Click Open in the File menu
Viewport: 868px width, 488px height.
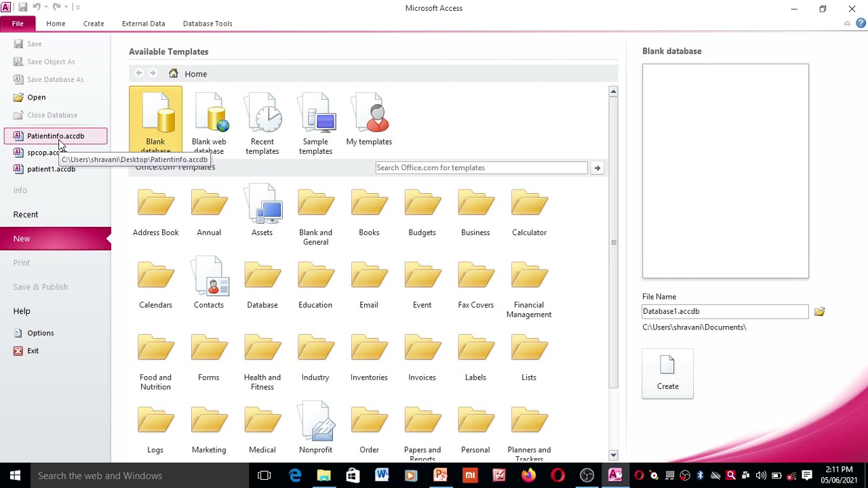[37, 98]
